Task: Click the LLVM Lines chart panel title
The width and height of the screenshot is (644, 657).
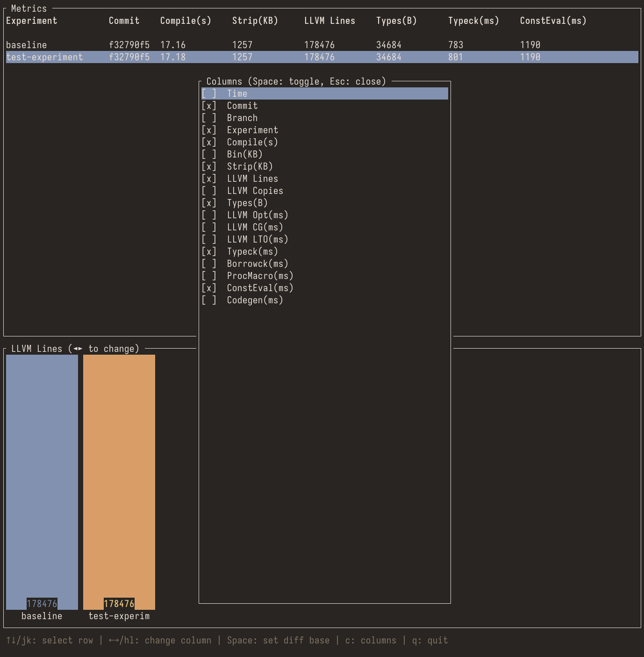Action: 75,349
